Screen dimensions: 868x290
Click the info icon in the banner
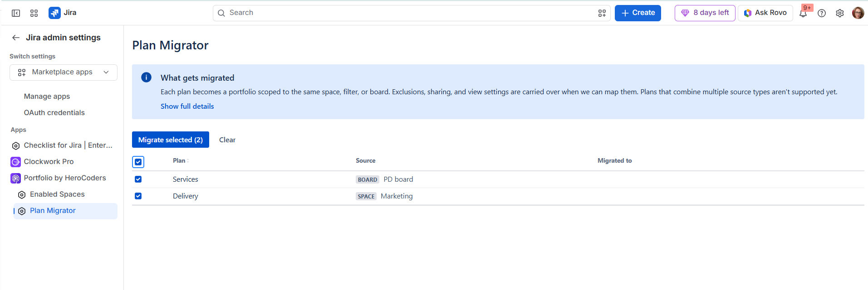(x=146, y=77)
